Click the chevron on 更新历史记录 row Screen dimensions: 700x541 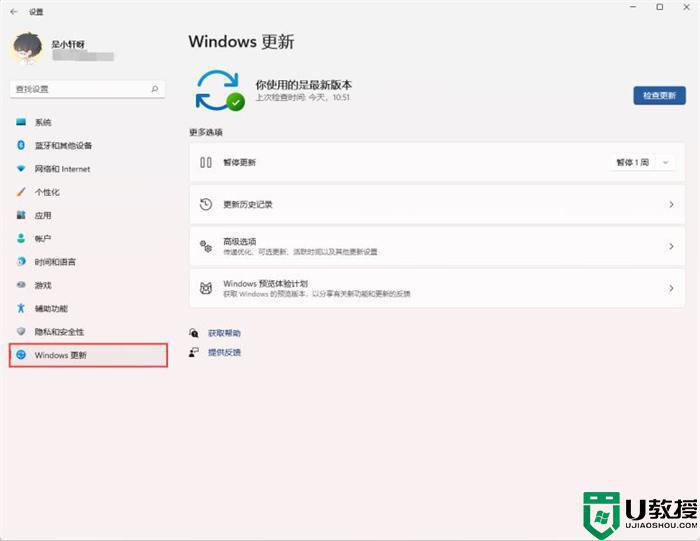[x=671, y=204]
